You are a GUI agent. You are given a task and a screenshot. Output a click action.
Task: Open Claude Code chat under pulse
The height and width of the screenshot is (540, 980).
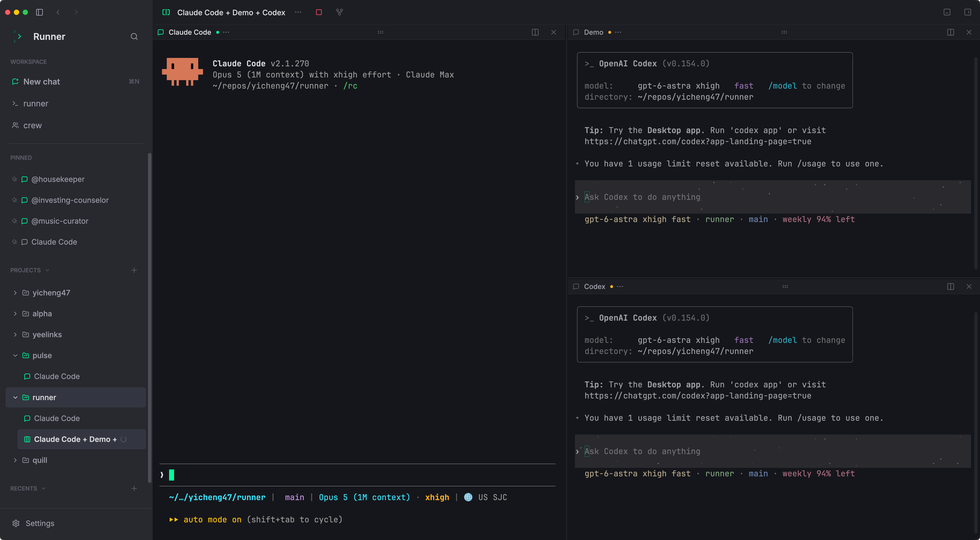[x=81, y=376]
